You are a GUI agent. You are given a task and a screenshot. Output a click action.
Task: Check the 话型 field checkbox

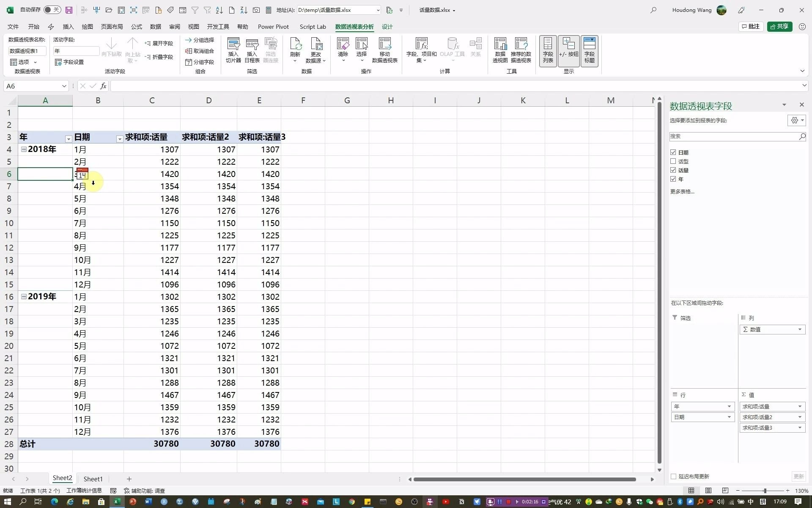(673, 161)
